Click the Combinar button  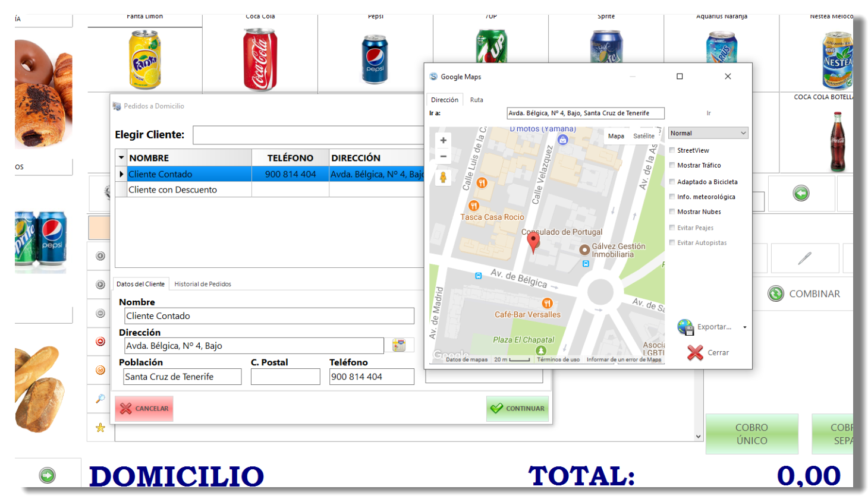click(804, 293)
